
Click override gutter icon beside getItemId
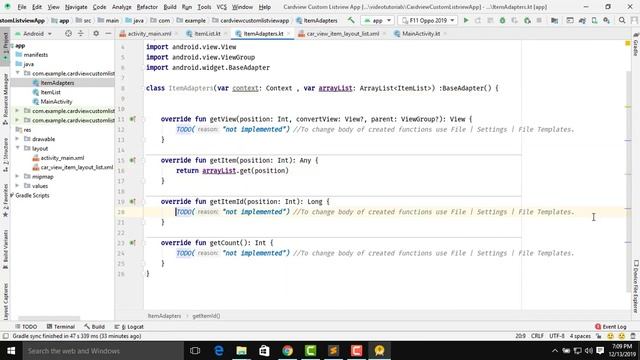(x=133, y=202)
